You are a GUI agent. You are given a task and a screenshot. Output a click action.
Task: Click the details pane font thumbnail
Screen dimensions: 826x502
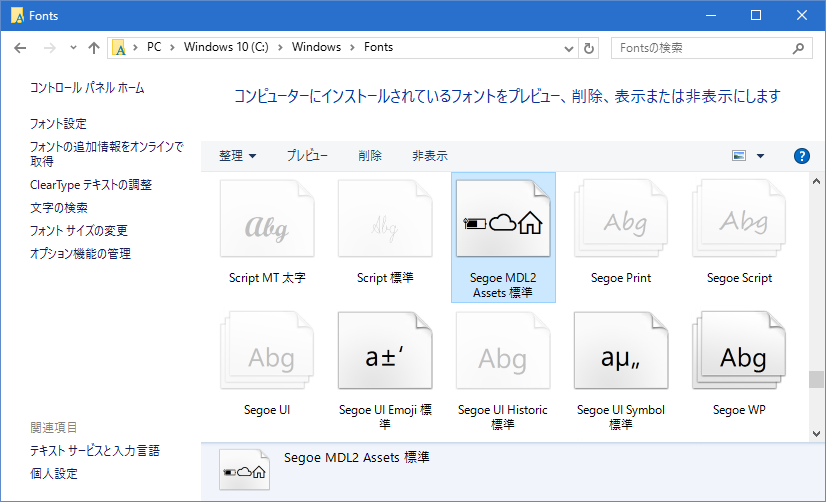pos(244,469)
